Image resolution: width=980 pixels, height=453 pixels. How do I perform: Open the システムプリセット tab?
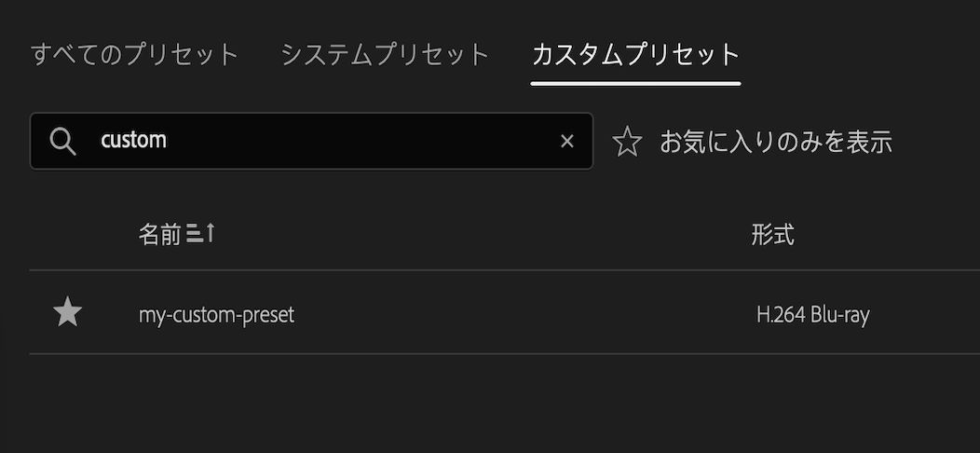tap(385, 54)
